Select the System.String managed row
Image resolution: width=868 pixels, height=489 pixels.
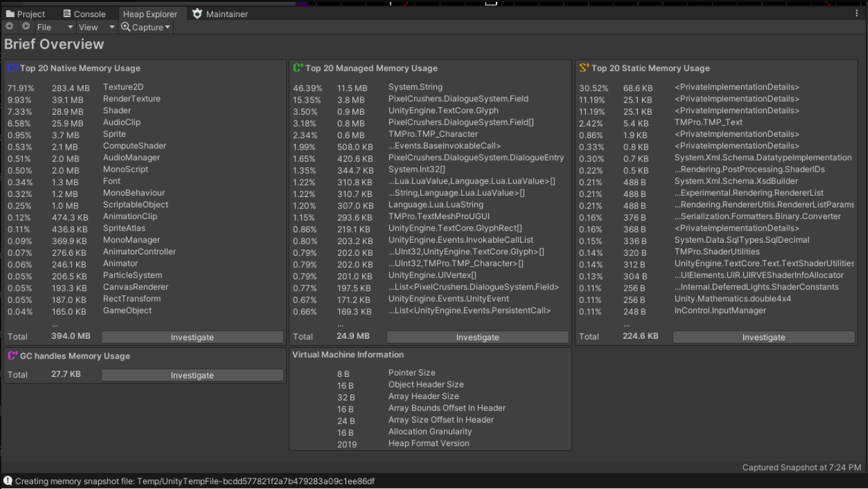[431, 87]
